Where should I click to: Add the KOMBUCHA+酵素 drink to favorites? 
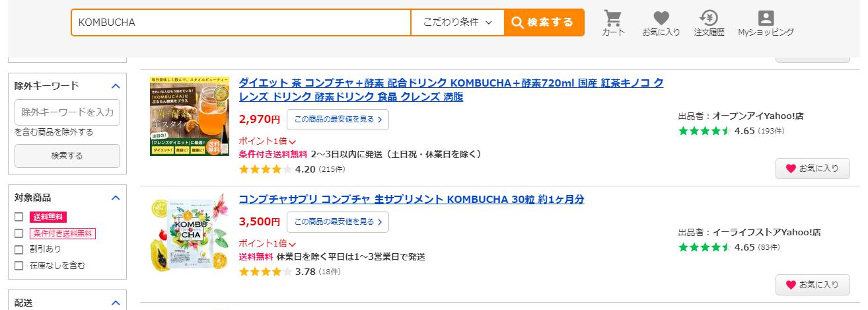(813, 169)
